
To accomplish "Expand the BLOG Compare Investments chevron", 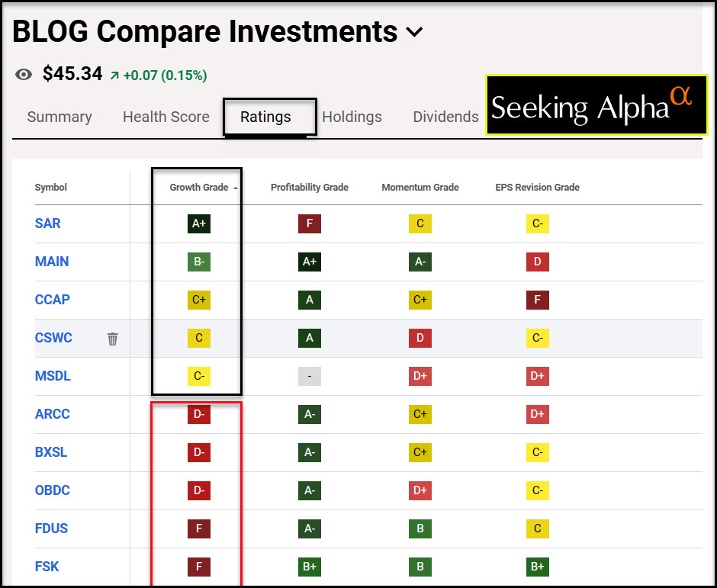I will click(414, 32).
